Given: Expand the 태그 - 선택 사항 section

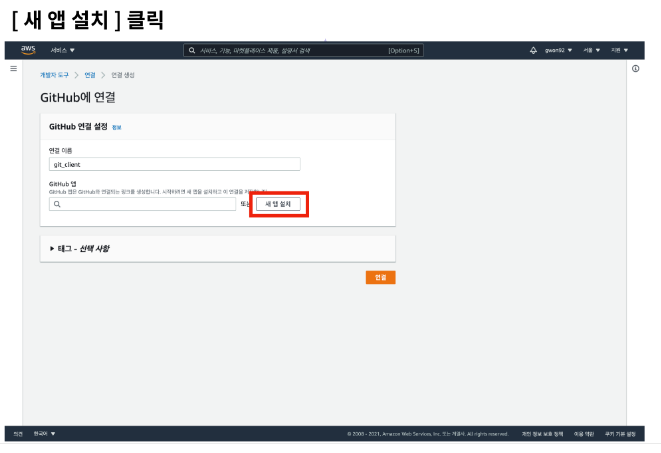Looking at the screenshot, I should point(79,249).
